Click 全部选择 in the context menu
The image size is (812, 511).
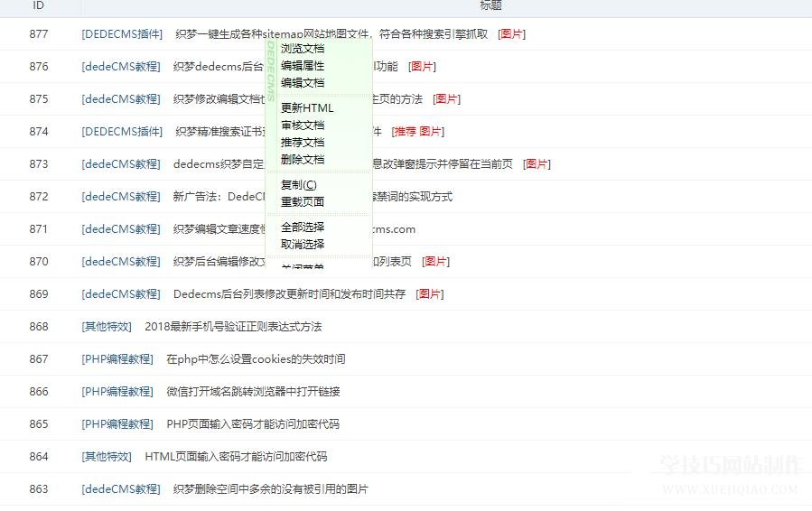tap(303, 228)
